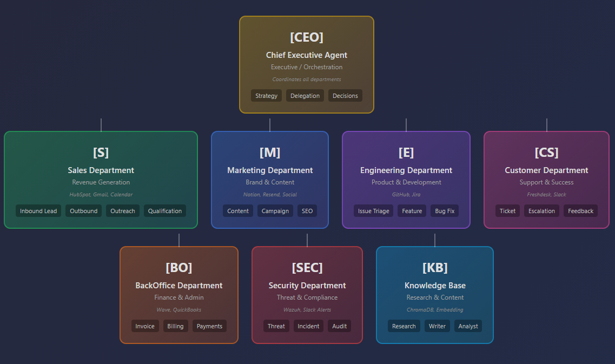615x364 pixels.
Task: Open the Invoice tag in BackOffice
Action: point(145,326)
